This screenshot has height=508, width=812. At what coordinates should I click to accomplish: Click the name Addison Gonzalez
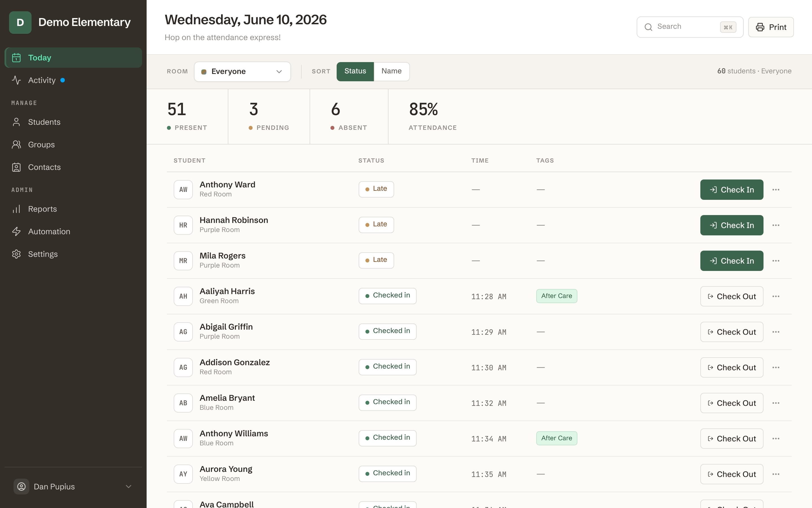coord(235,362)
